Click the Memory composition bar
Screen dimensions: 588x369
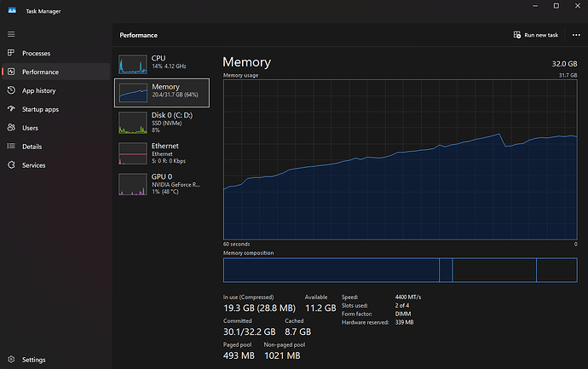(400, 270)
